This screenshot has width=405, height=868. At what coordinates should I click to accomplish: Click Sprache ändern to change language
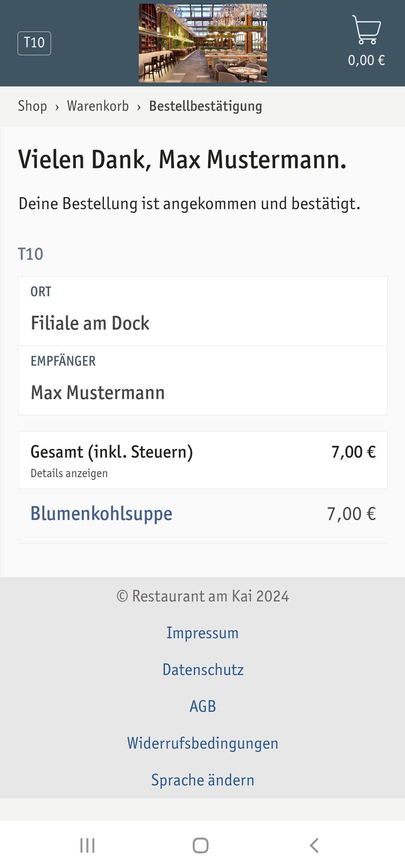point(203,780)
